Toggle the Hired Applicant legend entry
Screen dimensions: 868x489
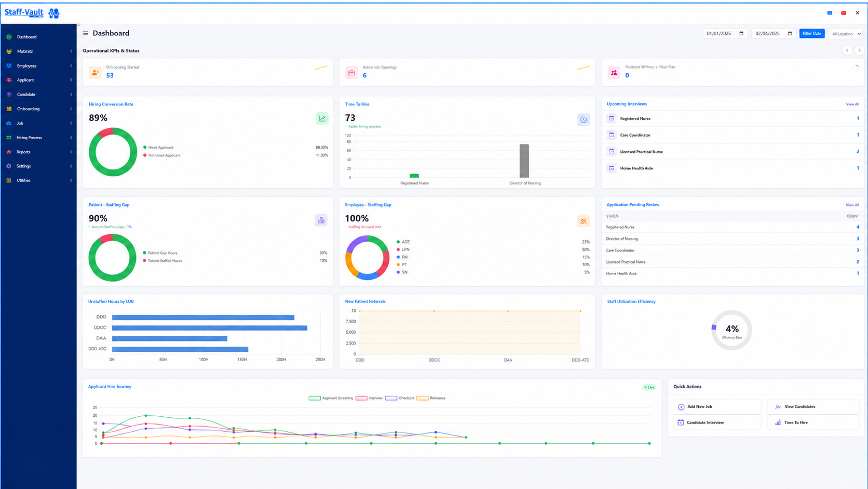[x=158, y=148]
